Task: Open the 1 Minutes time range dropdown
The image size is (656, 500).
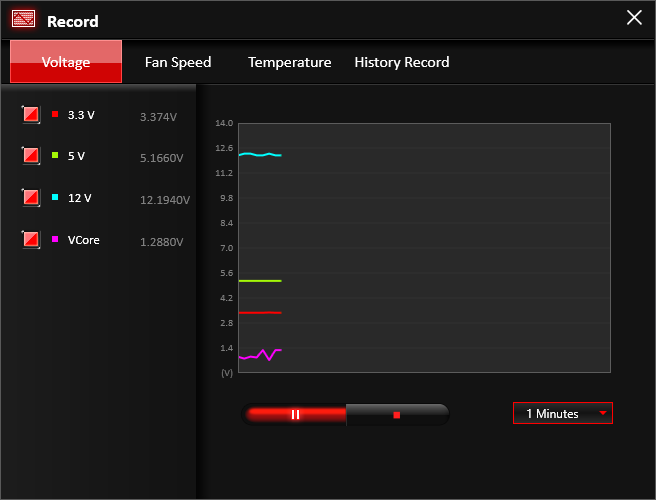Action: [x=562, y=413]
